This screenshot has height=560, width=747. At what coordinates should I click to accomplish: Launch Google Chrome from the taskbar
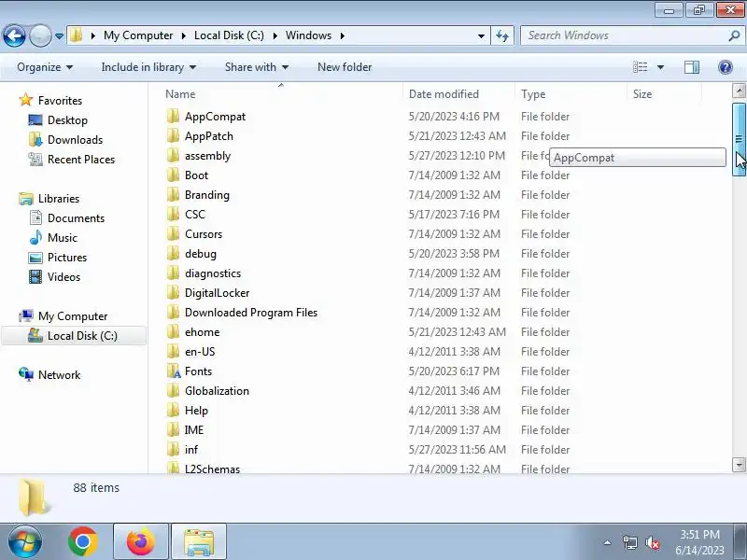[83, 541]
